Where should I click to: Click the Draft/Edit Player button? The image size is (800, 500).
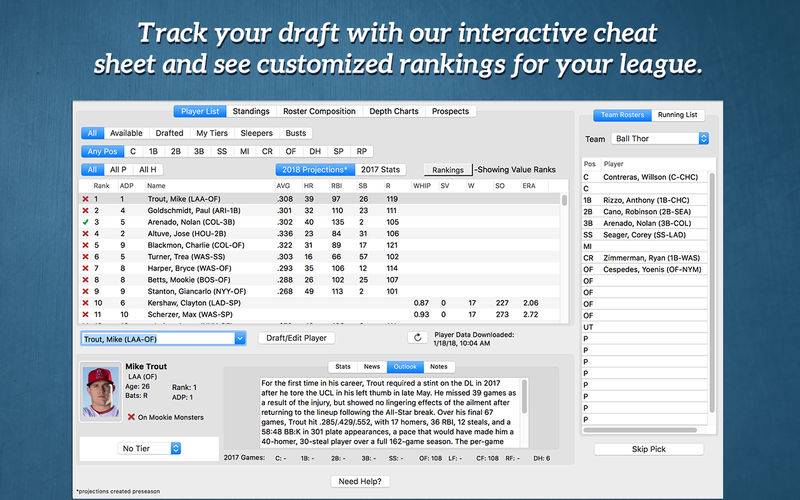pyautogui.click(x=296, y=338)
